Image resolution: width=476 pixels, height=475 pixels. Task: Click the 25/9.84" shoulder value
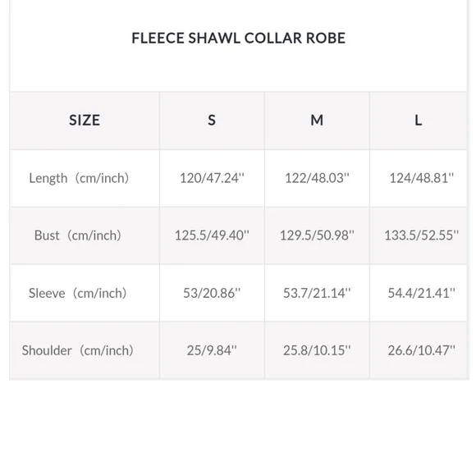tap(212, 350)
